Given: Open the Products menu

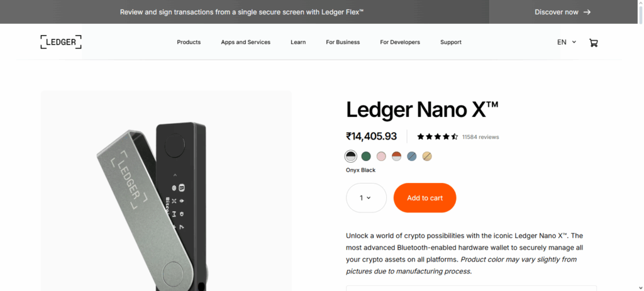Looking at the screenshot, I should pyautogui.click(x=189, y=42).
